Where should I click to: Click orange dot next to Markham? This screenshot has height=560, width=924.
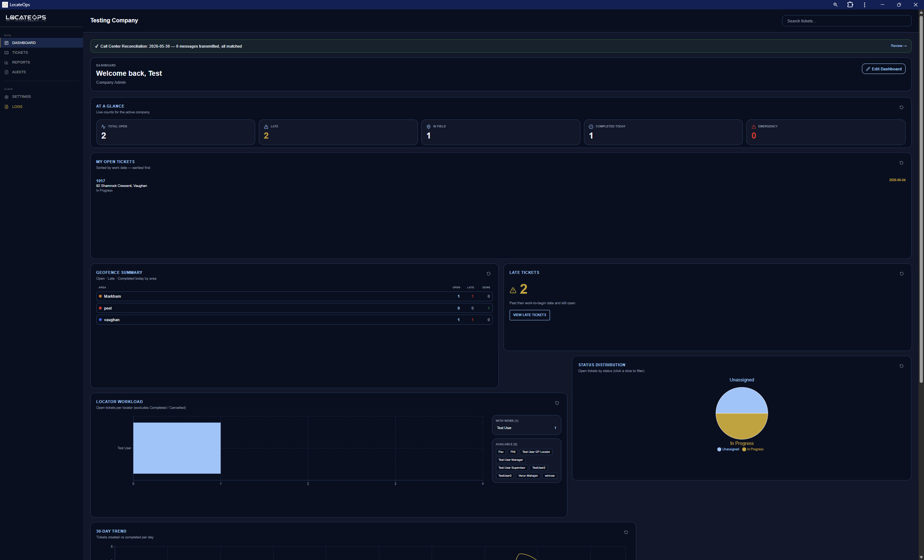tap(100, 296)
